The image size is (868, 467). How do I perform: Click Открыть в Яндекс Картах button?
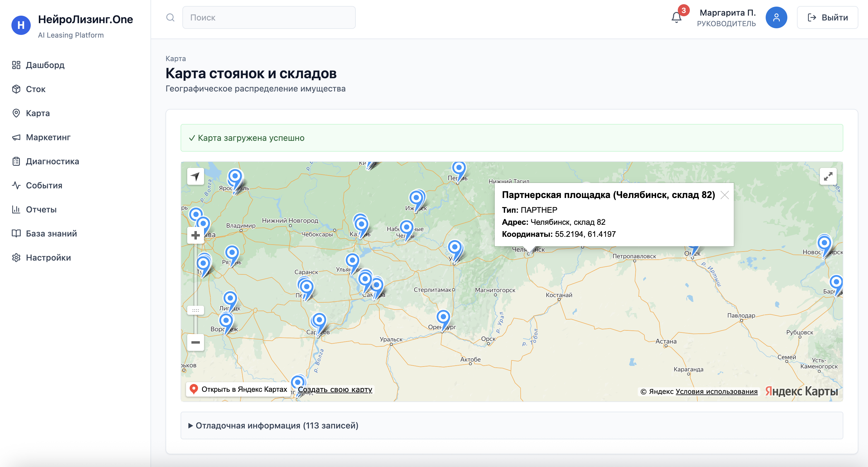(x=238, y=389)
